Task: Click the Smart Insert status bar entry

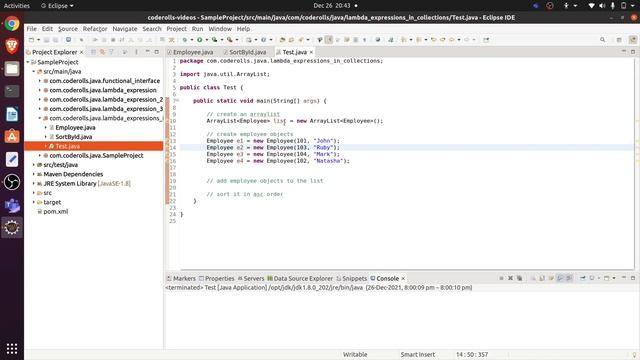Action: click(418, 354)
